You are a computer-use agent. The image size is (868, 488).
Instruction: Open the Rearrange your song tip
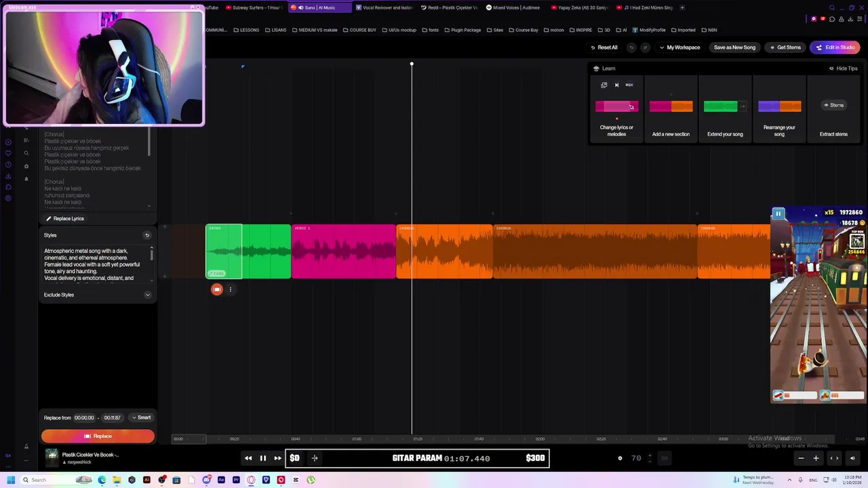tap(779, 108)
